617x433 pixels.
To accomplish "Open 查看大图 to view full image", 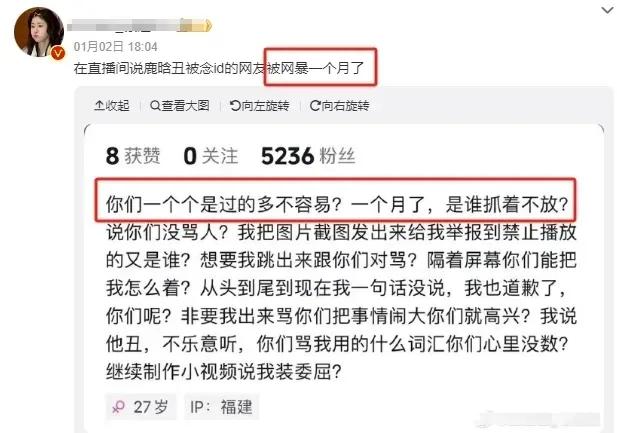I will click(180, 105).
